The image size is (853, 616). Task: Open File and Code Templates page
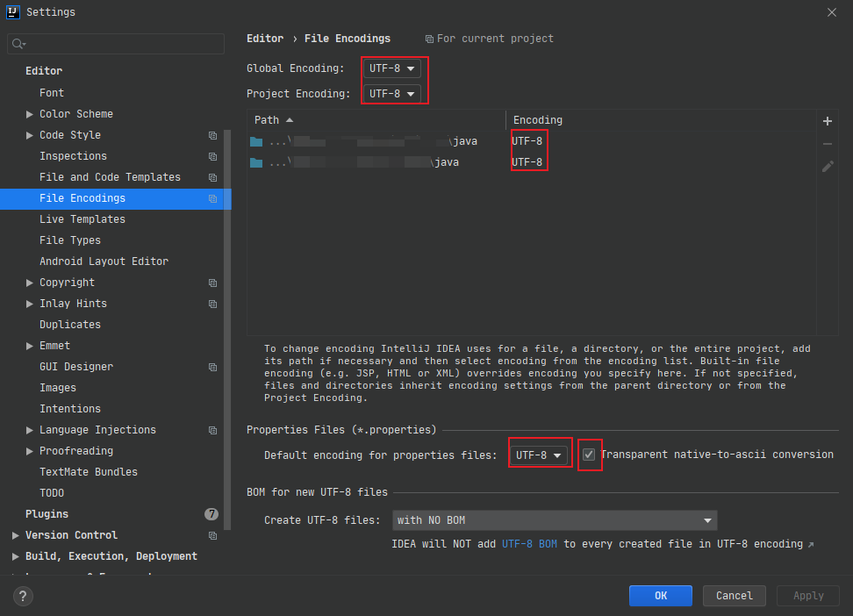click(x=110, y=177)
